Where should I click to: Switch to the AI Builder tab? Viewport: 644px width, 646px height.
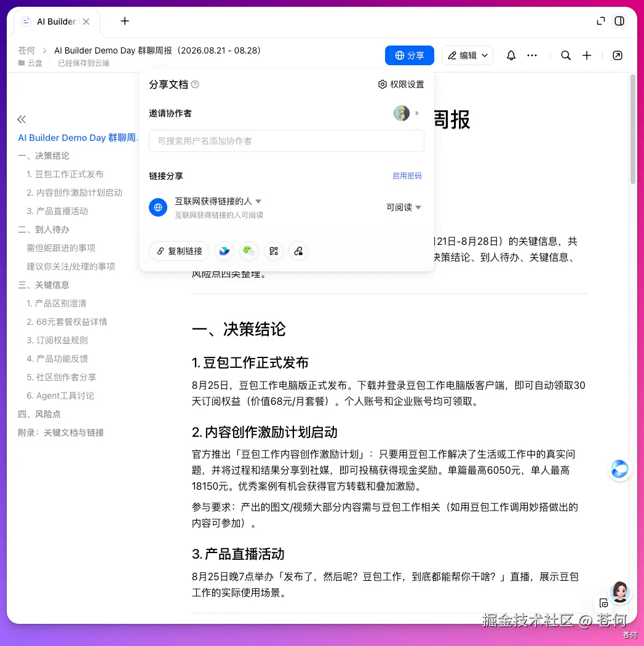[56, 22]
